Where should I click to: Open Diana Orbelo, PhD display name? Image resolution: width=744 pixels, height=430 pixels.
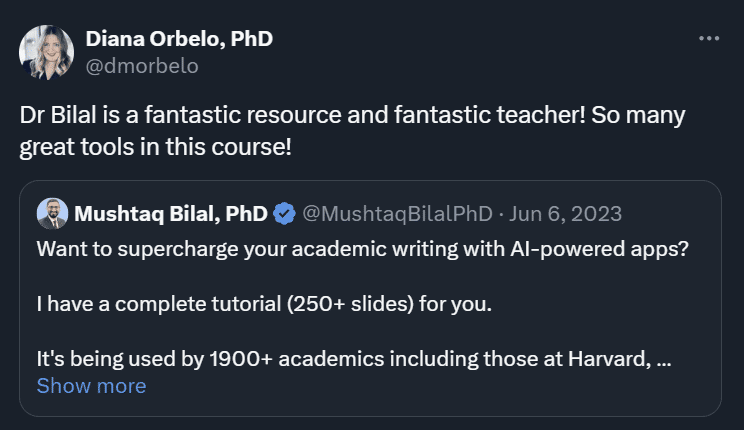(179, 39)
